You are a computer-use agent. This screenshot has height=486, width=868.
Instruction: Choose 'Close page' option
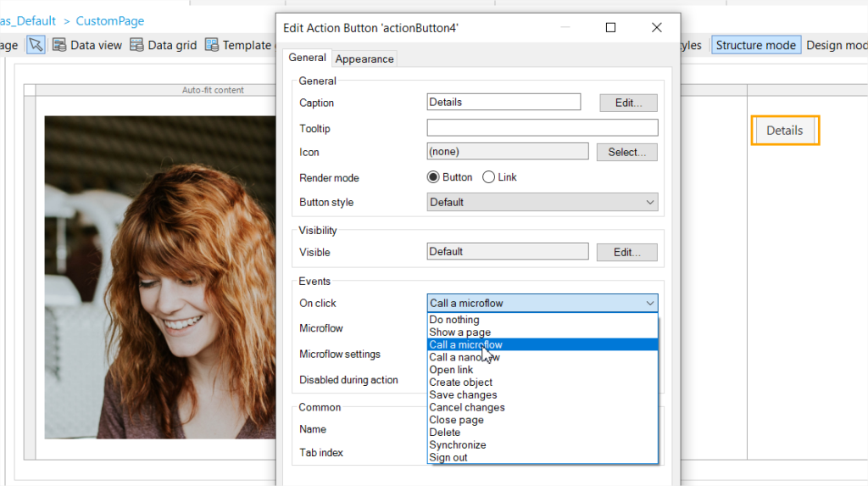(542, 420)
